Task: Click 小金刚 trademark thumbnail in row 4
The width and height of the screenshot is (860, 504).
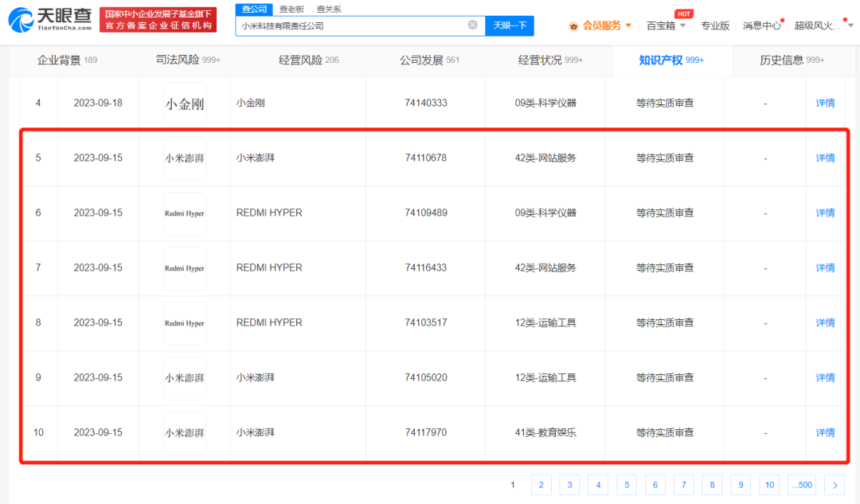Action: click(x=184, y=104)
